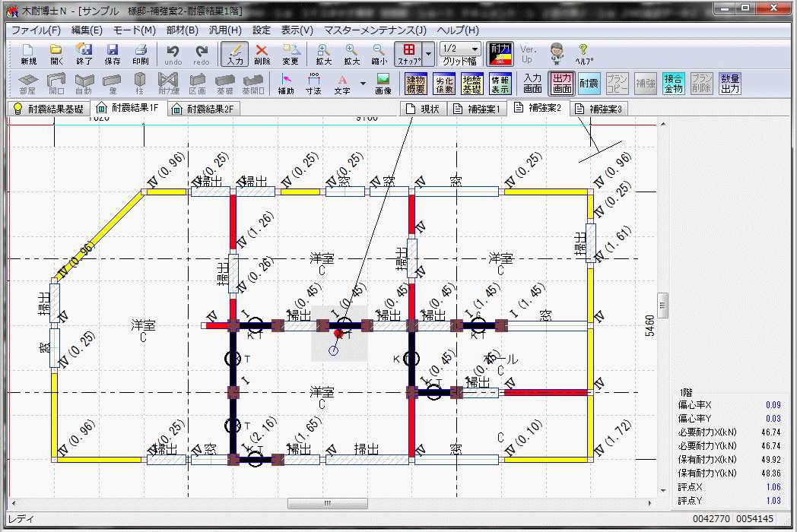The height and width of the screenshot is (532, 797).
Task: Switch to 入力画面 (input screen) mode
Action: click(532, 84)
